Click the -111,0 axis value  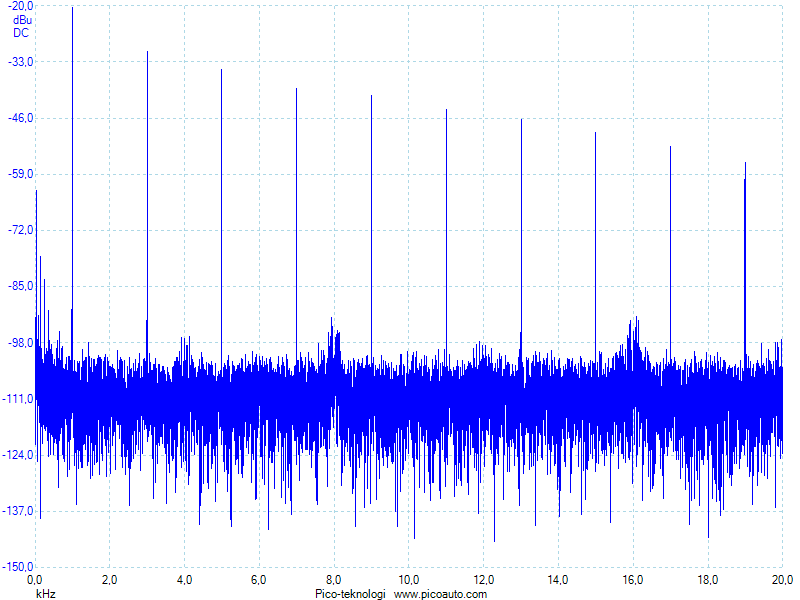(18, 398)
